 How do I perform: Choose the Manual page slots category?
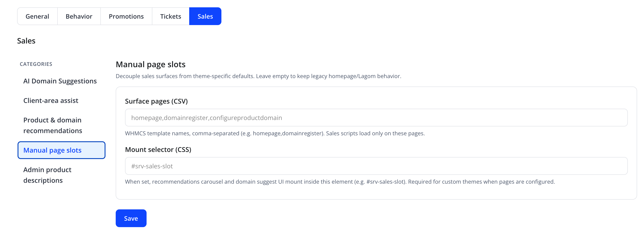[x=62, y=150]
